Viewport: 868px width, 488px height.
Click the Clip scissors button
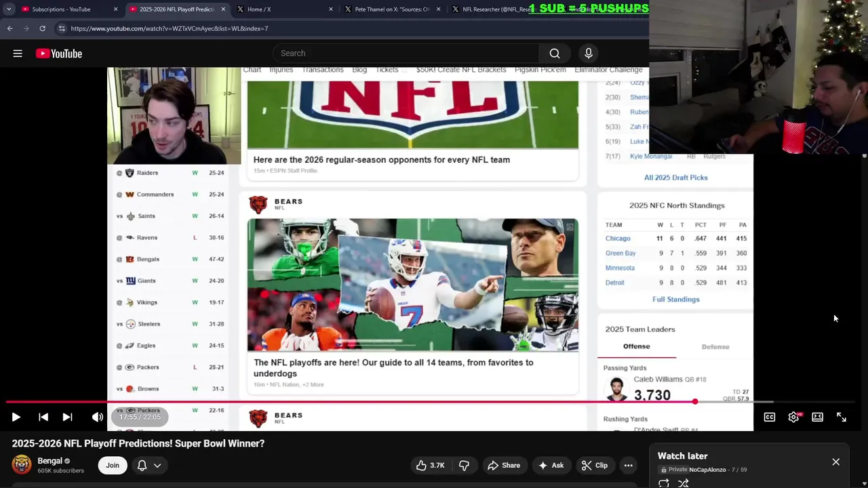595,465
